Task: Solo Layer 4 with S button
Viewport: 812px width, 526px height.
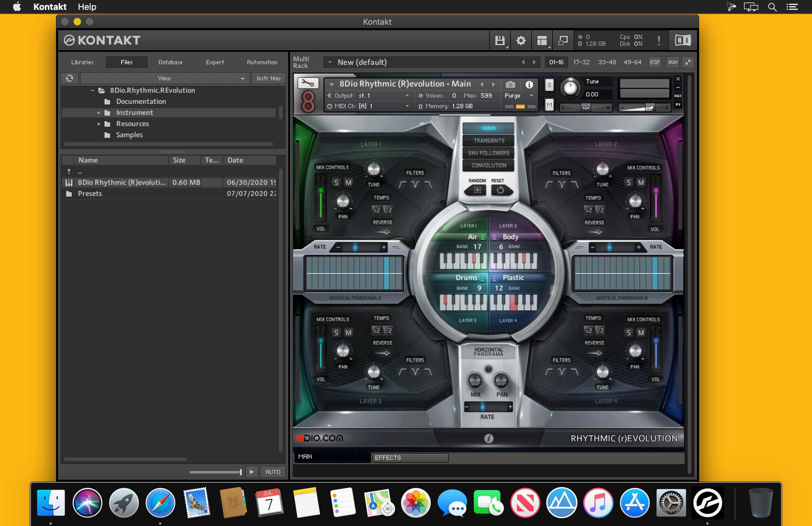Action: pyautogui.click(x=628, y=332)
